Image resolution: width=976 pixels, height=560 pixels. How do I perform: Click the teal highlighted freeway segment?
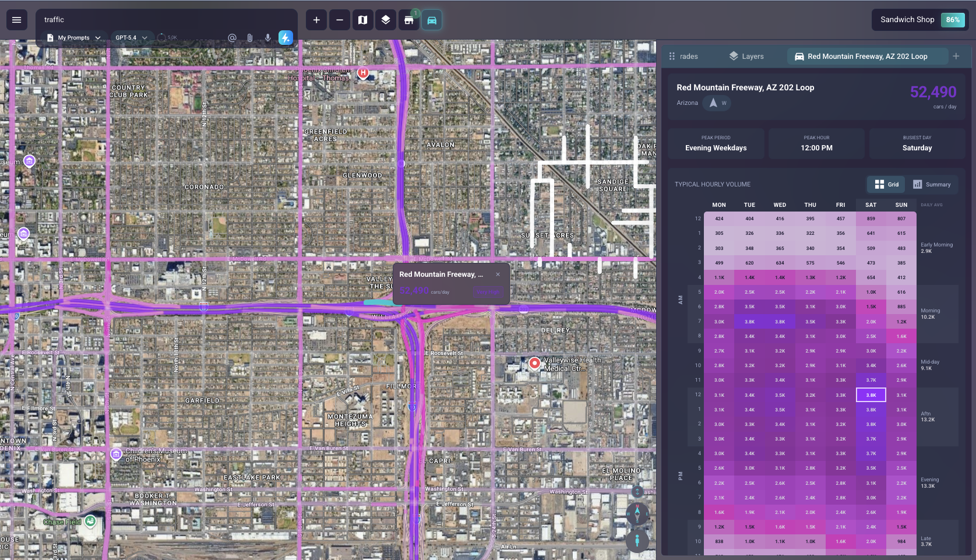click(x=378, y=302)
